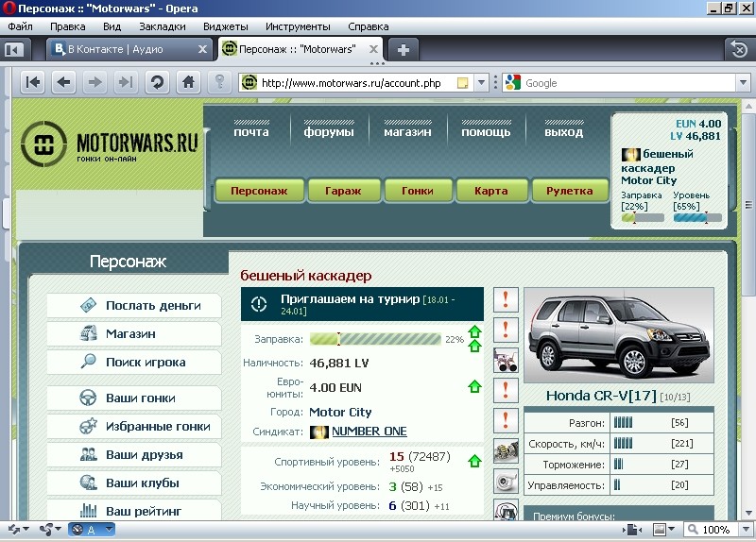Click Послать деньги in the sidebar
Image resolution: width=756 pixels, height=542 pixels.
(x=134, y=305)
